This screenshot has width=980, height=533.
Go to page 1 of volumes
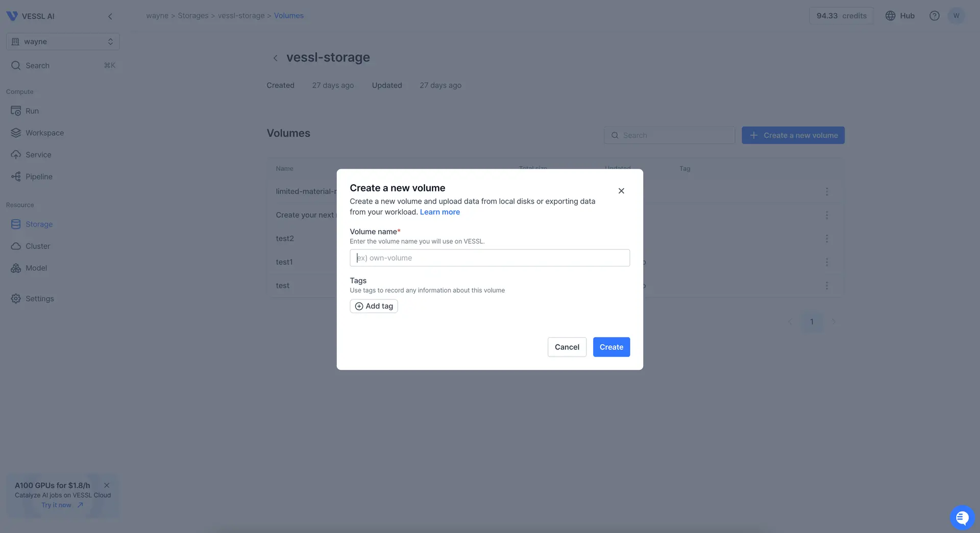click(812, 322)
